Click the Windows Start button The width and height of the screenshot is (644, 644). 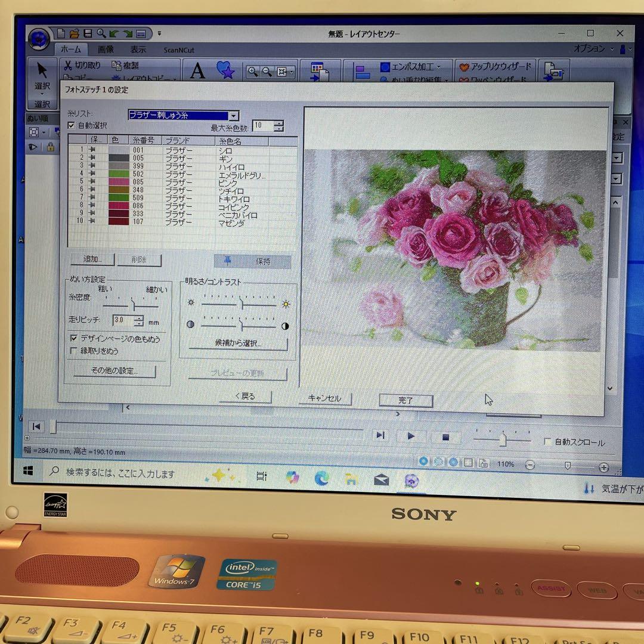tap(28, 470)
